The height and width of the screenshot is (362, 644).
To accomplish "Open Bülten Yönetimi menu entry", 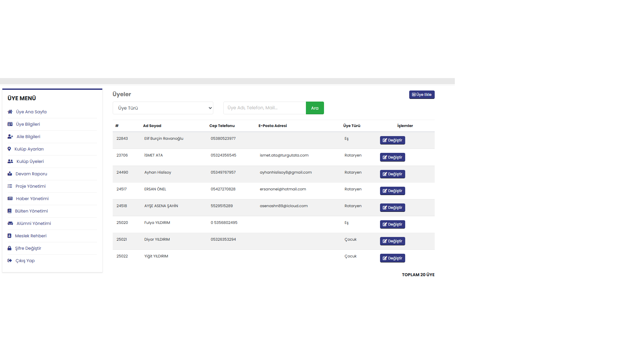I will pyautogui.click(x=31, y=211).
